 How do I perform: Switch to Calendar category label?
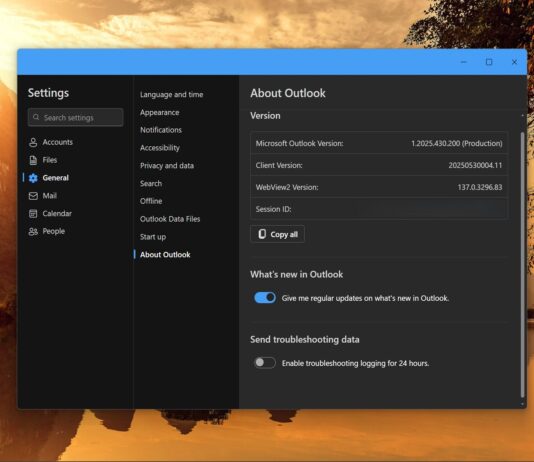tap(57, 213)
